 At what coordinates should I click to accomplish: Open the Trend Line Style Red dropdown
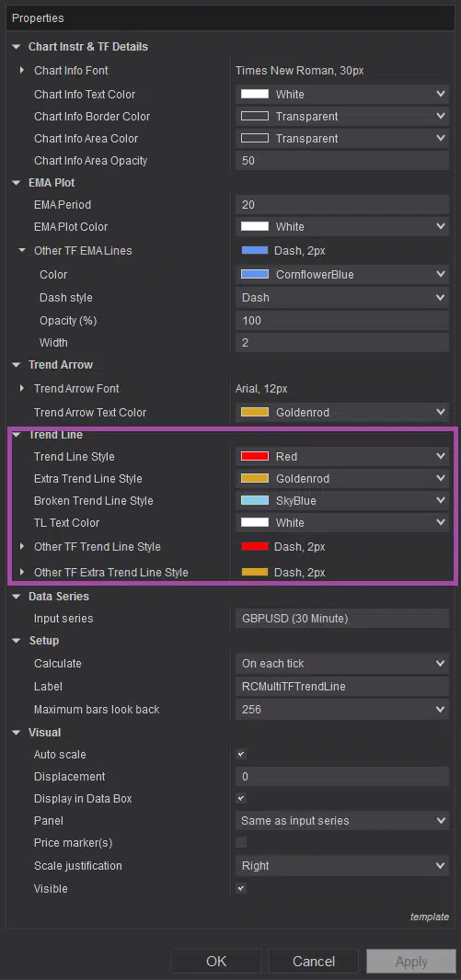pos(342,457)
